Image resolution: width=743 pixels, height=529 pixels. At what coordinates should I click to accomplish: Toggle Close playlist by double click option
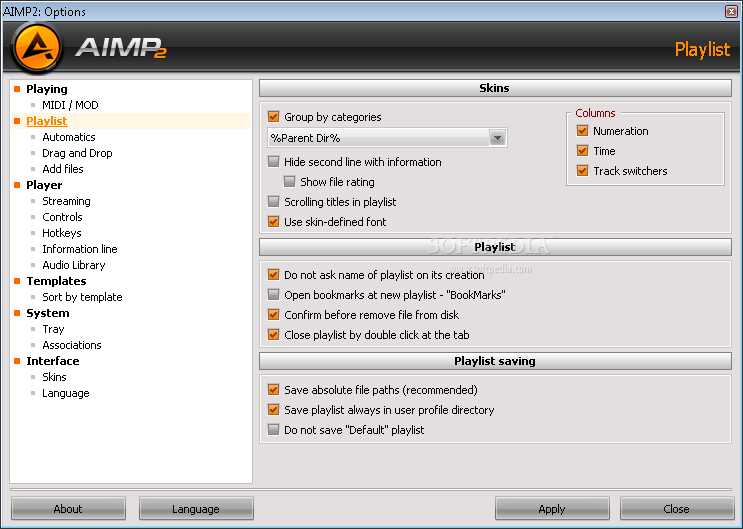click(273, 334)
